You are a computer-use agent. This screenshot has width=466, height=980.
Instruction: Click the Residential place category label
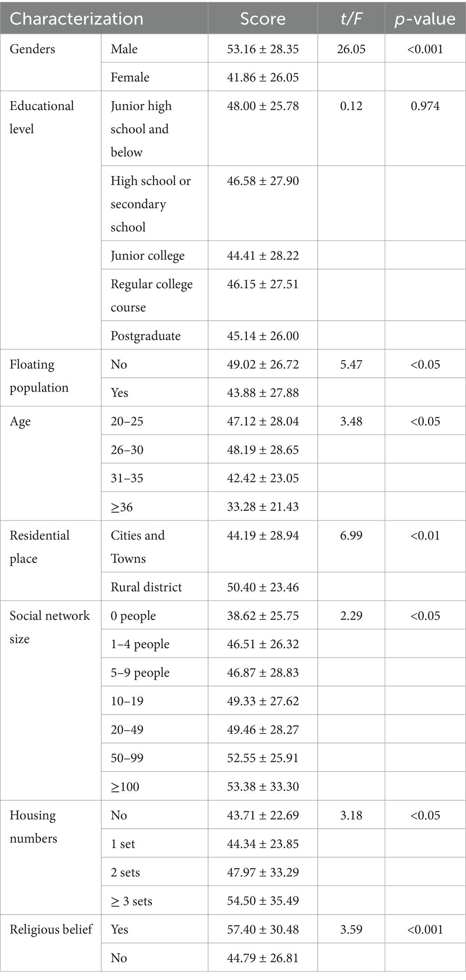click(39, 547)
